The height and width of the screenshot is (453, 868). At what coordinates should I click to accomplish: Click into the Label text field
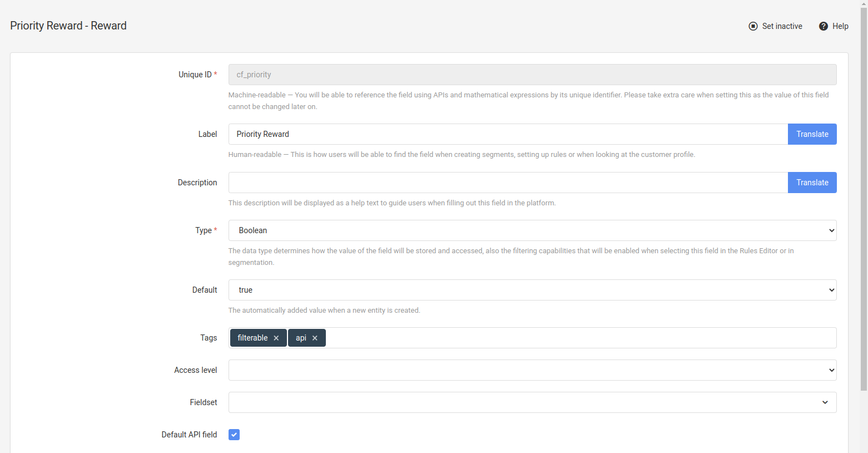(x=507, y=134)
